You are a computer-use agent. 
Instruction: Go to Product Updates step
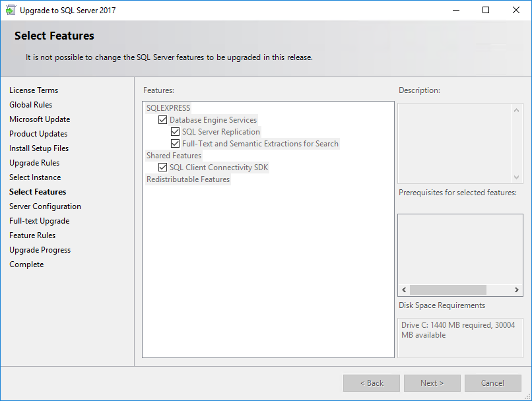(38, 134)
